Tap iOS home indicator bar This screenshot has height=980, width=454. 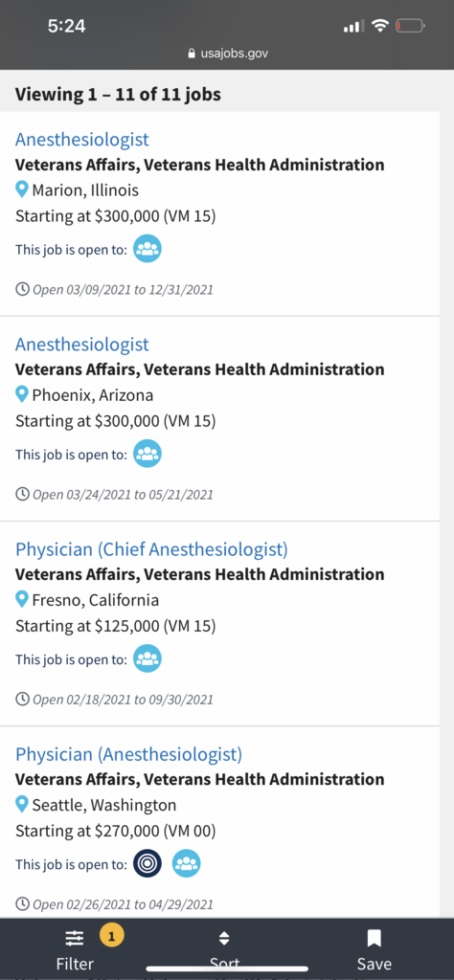pos(227,969)
